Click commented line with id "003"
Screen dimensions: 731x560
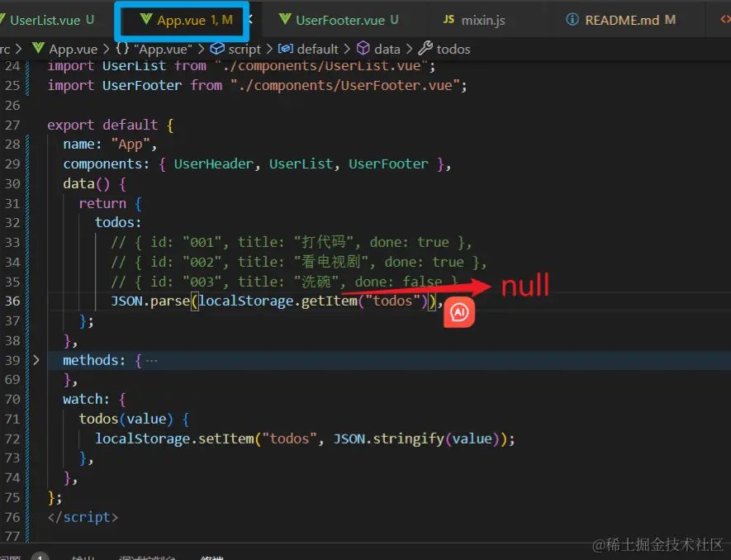[285, 282]
